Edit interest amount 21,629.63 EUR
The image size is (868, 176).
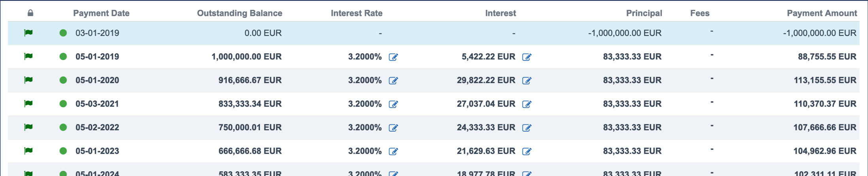pos(527,151)
